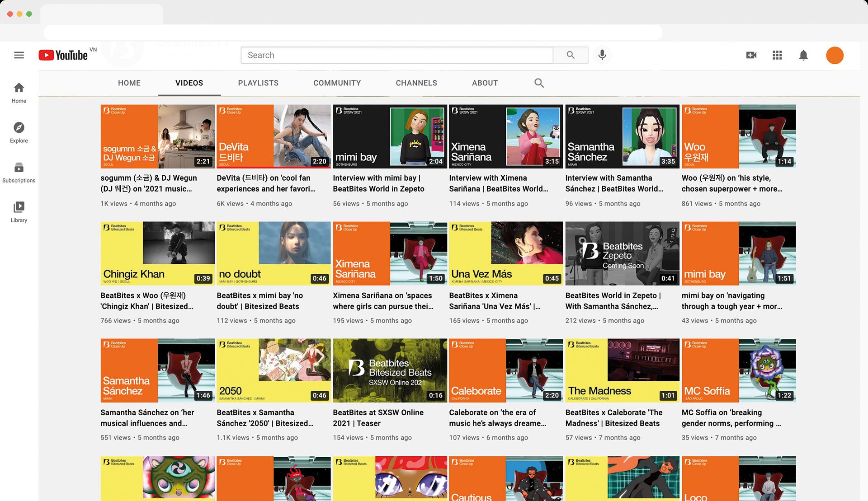This screenshot has width=868, height=501.
Task: Click the browser address bar
Action: (x=353, y=33)
